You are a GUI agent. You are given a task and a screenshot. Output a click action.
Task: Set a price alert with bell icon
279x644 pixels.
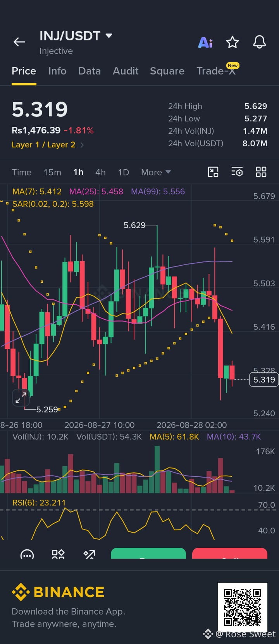coord(259,42)
